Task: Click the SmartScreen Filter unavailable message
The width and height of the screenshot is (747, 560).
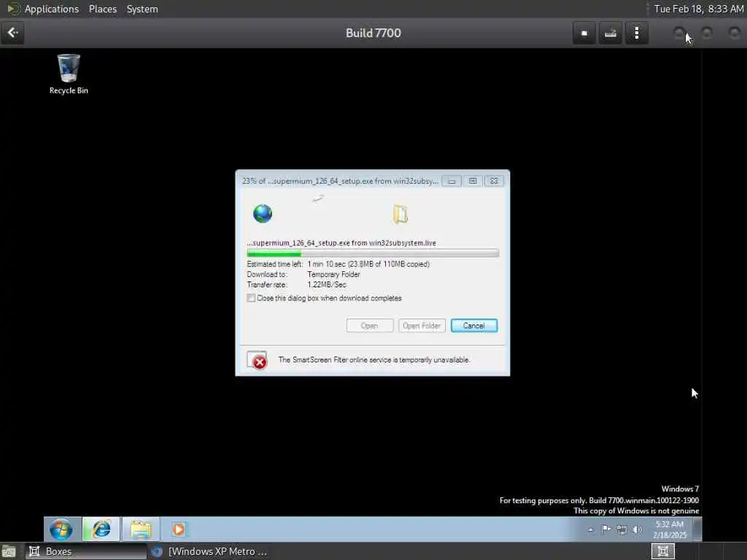Action: click(374, 360)
